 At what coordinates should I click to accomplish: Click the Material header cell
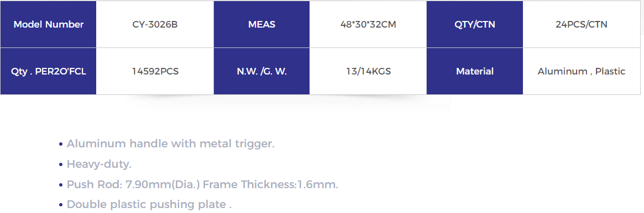[475, 71]
